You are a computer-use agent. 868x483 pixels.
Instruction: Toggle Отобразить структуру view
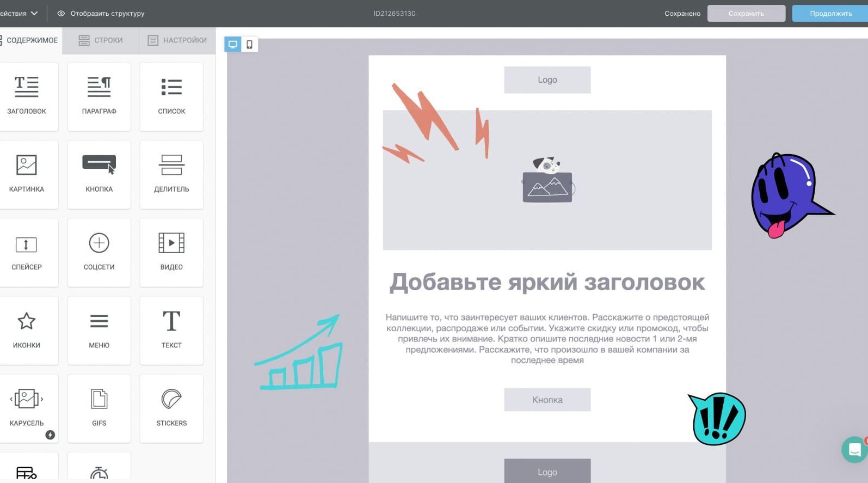[101, 13]
